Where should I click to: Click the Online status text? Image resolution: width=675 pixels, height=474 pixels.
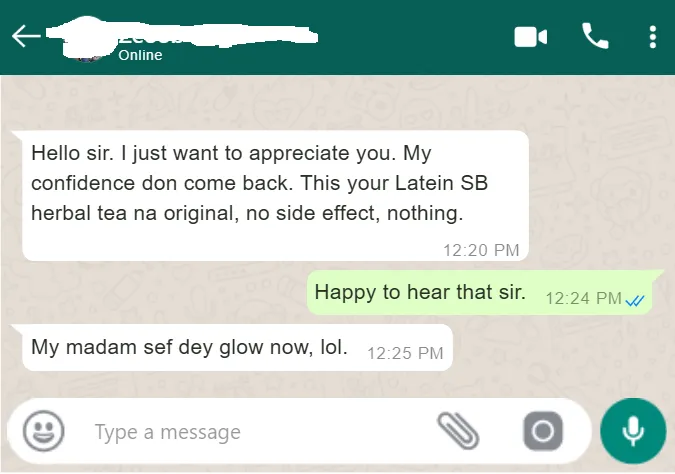[x=140, y=55]
